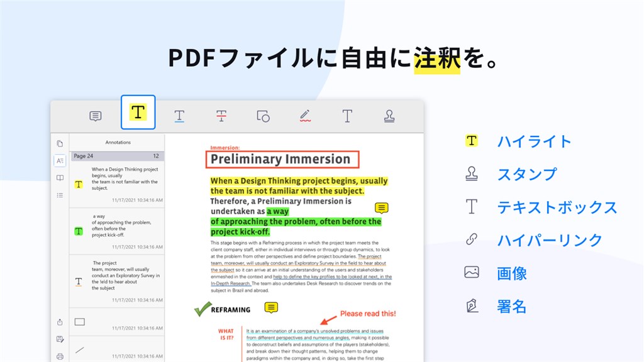Viewport: 644px width, 362px height.
Task: Pick the freehand Ink pen tool
Action: coord(305,116)
